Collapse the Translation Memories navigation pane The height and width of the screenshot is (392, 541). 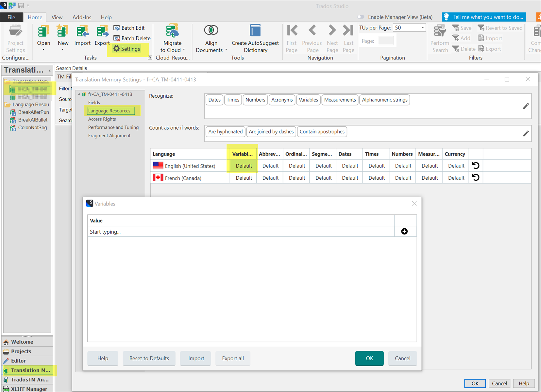pyautogui.click(x=49, y=70)
